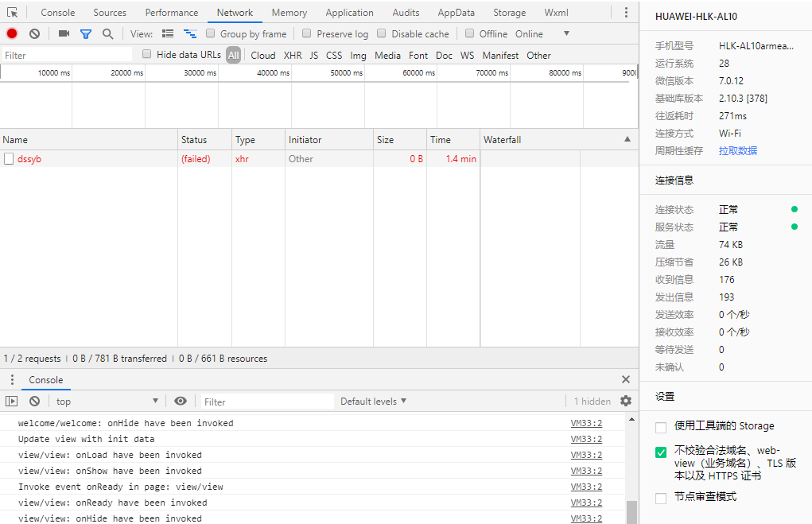Open the Wxml tab

pyautogui.click(x=556, y=13)
